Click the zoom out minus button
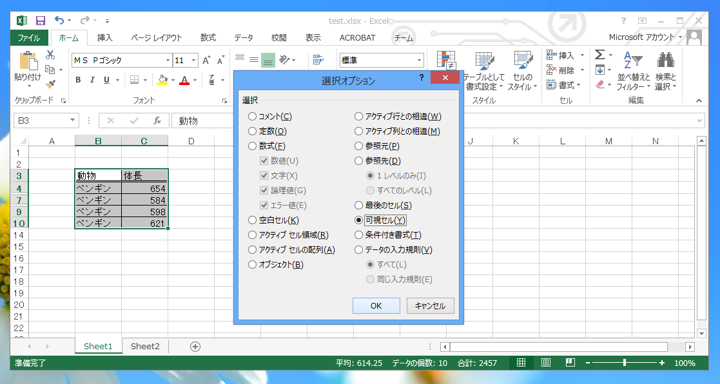 [587, 363]
